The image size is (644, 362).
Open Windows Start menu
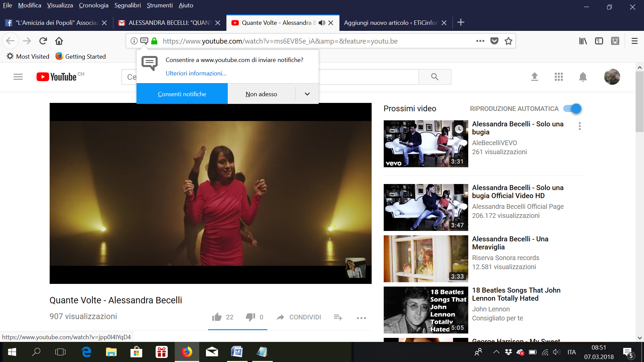(x=12, y=352)
